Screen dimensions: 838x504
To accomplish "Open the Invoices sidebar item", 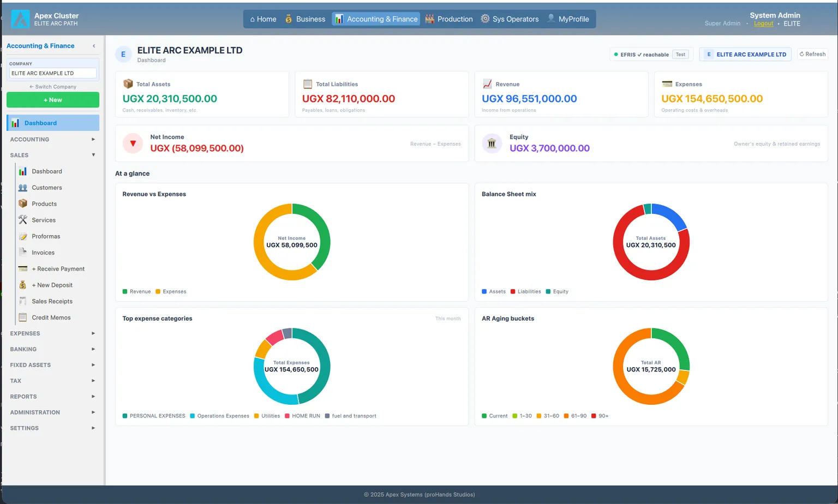I will [57, 253].
